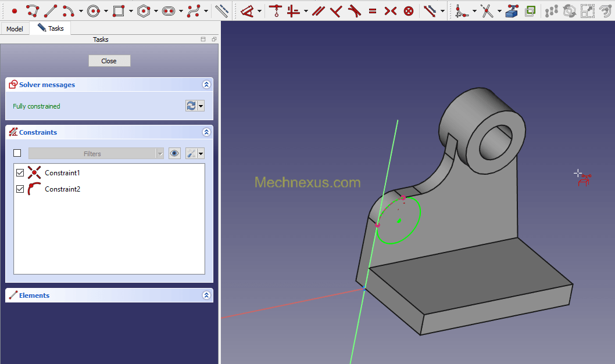Apply the Equal constraint tool
The width and height of the screenshot is (615, 364).
point(373,10)
